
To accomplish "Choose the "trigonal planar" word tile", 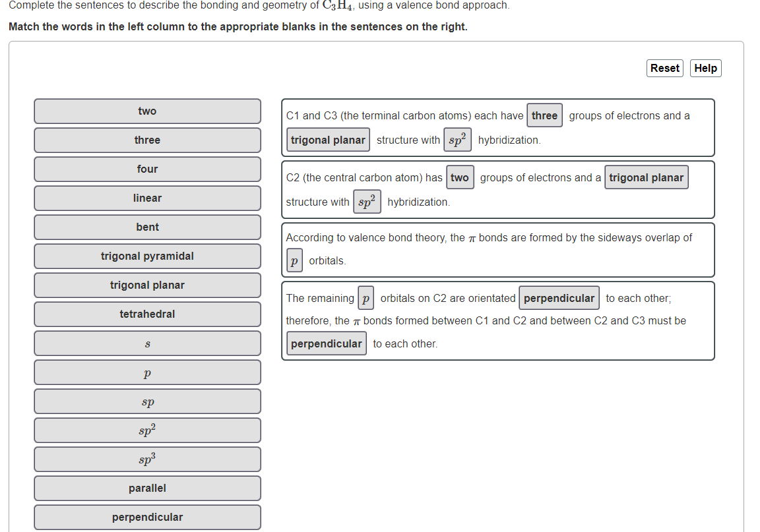I will coord(147,285).
